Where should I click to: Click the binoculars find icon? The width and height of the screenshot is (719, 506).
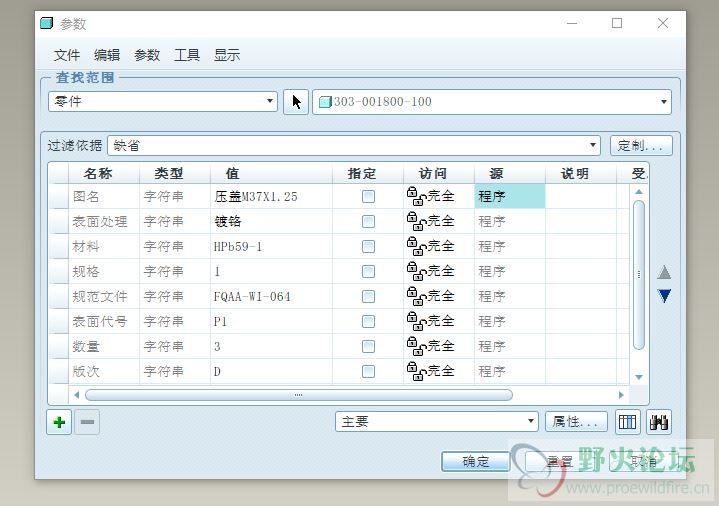pos(659,422)
